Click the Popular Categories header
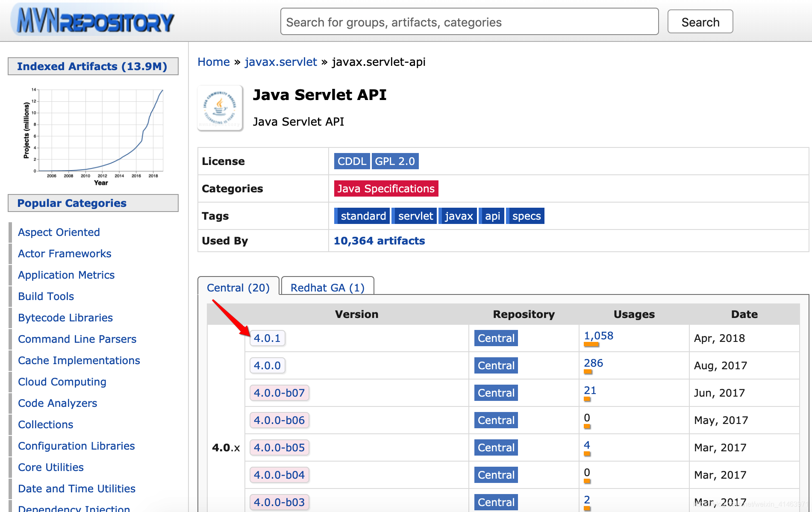This screenshot has width=812, height=512. pyautogui.click(x=93, y=203)
